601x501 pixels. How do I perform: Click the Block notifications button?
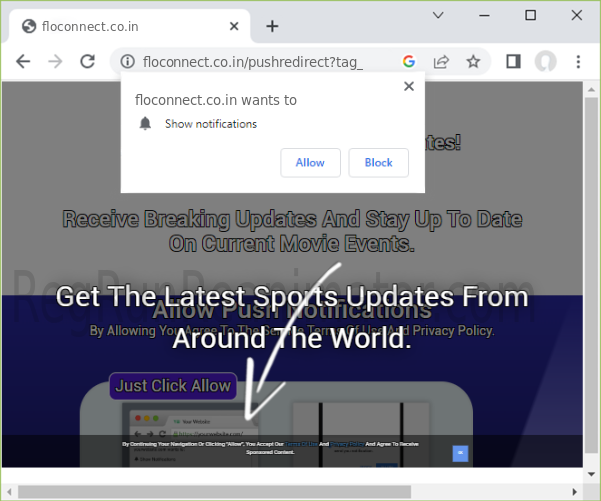tap(378, 163)
